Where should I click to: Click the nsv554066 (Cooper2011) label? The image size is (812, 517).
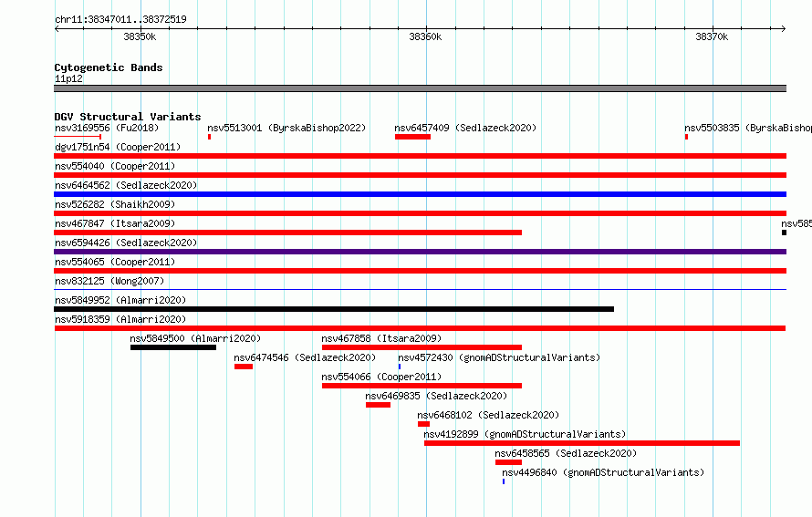point(381,377)
